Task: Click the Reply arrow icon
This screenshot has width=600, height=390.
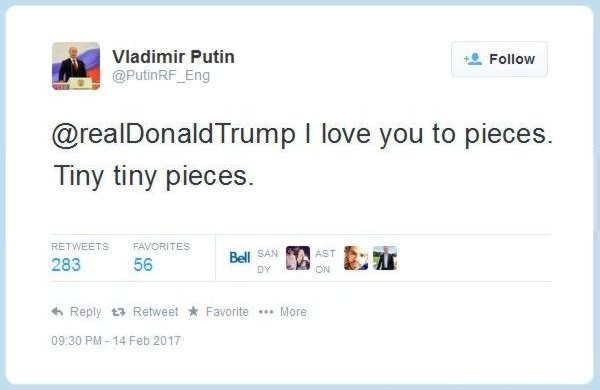Action: pos(57,312)
